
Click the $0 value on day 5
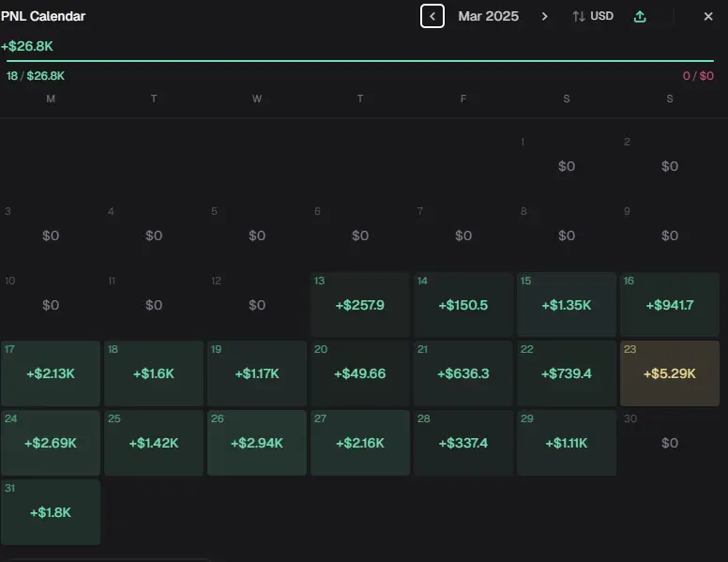click(257, 235)
